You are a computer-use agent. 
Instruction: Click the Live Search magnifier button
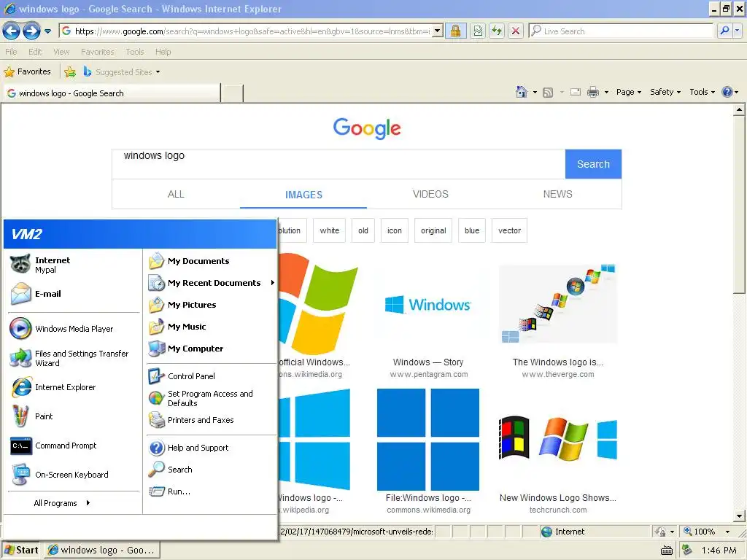(724, 31)
